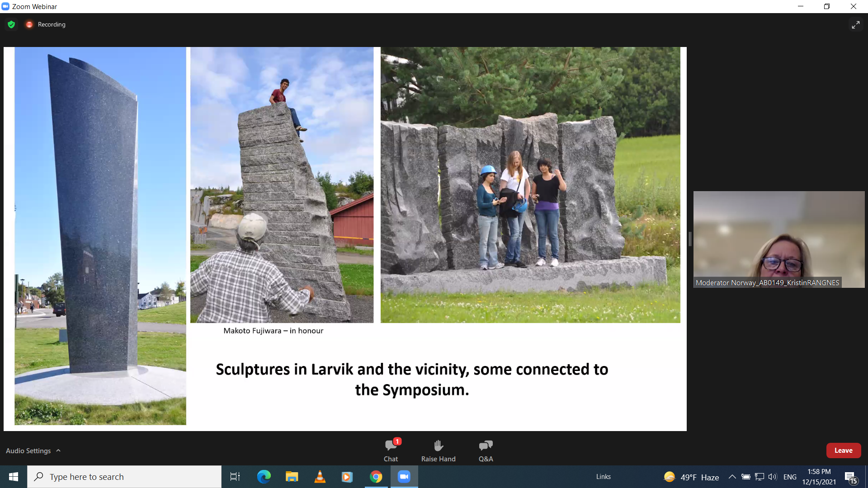The width and height of the screenshot is (868, 488).
Task: Leave the webinar
Action: pyautogui.click(x=843, y=450)
